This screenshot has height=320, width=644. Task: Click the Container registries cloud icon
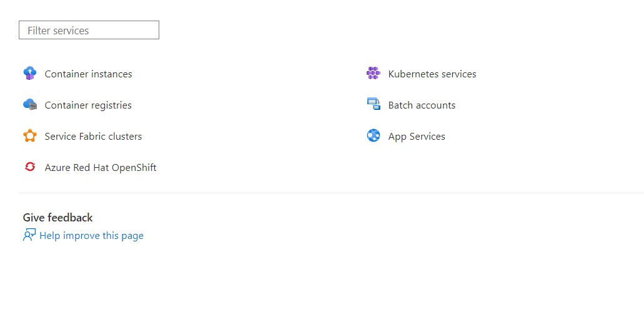point(30,105)
